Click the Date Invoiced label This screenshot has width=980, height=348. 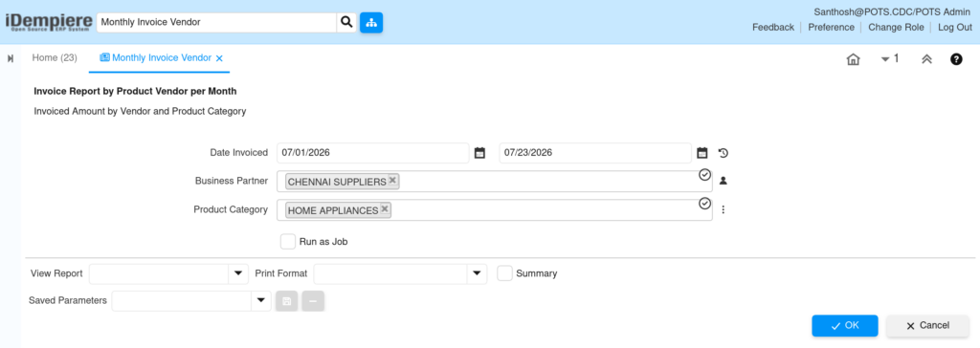(x=238, y=152)
